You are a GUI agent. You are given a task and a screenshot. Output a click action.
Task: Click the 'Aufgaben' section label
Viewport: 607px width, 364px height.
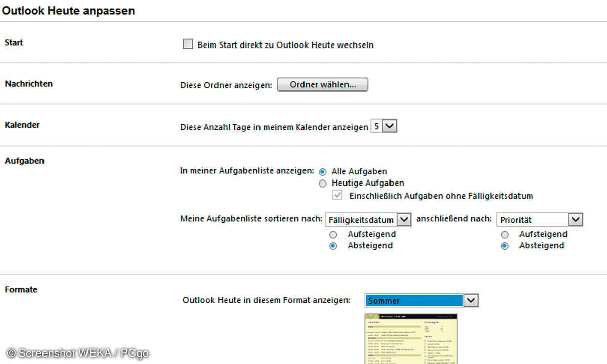click(24, 161)
